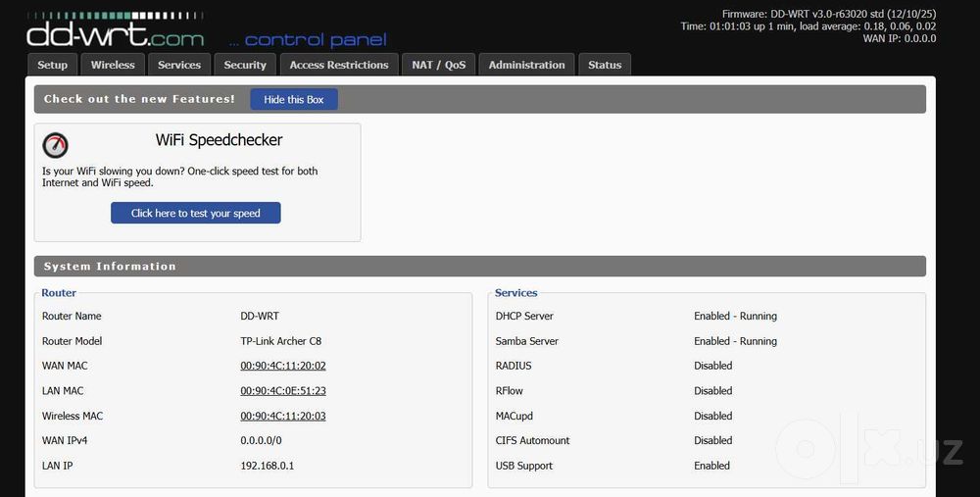
Task: Open the Wireless tab
Action: click(113, 65)
